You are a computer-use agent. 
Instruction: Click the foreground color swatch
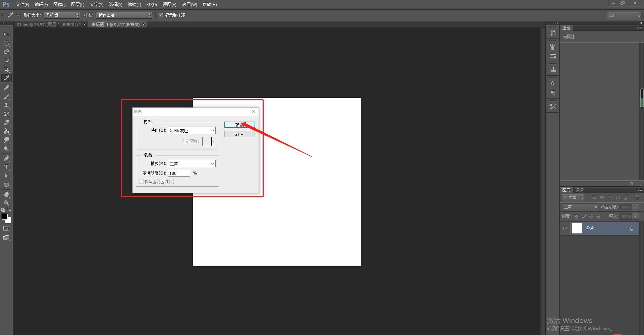pyautogui.click(x=4, y=216)
